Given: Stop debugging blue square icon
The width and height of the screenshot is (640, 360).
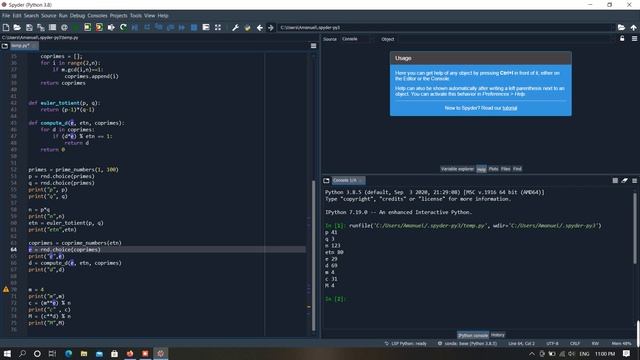Looking at the screenshot, I should 194,27.
